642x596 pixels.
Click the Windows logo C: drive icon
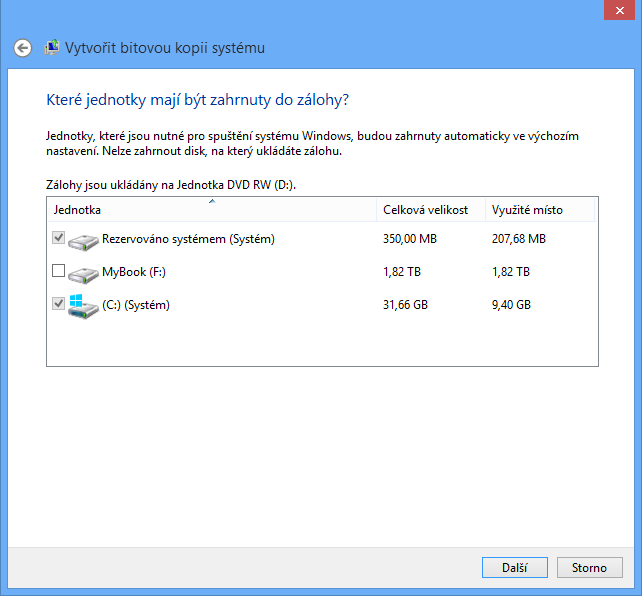click(84, 305)
